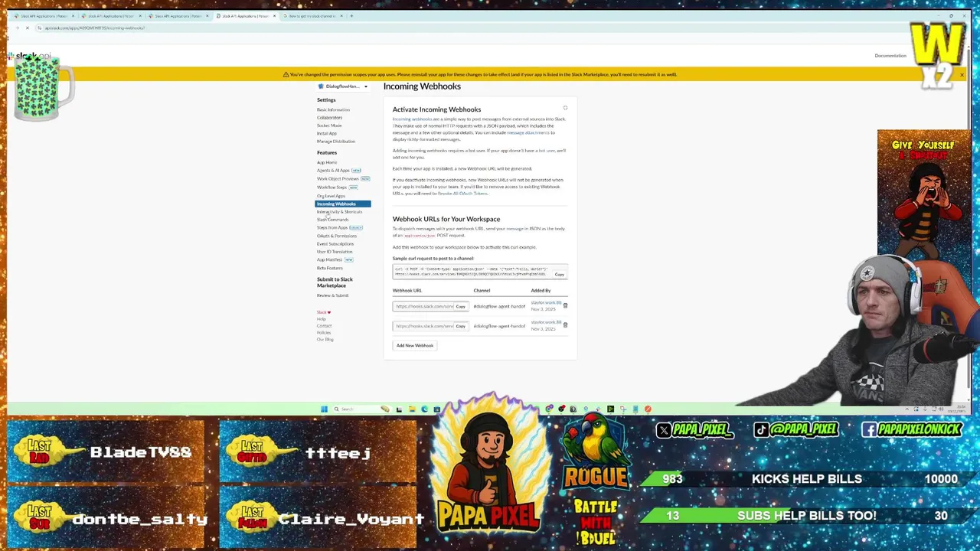Select Incoming Webhooks in sidebar
Image resolution: width=980 pixels, height=551 pixels.
pyautogui.click(x=343, y=204)
